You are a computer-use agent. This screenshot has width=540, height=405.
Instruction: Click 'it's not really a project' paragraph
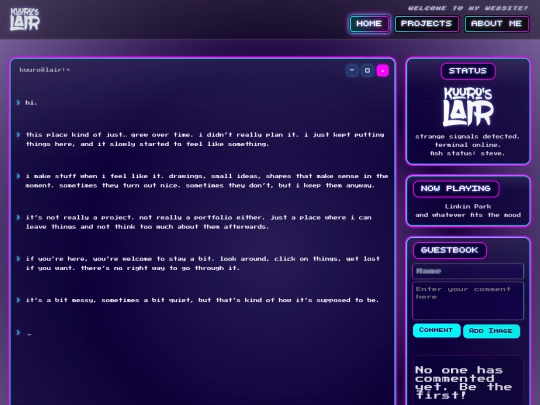(199, 222)
